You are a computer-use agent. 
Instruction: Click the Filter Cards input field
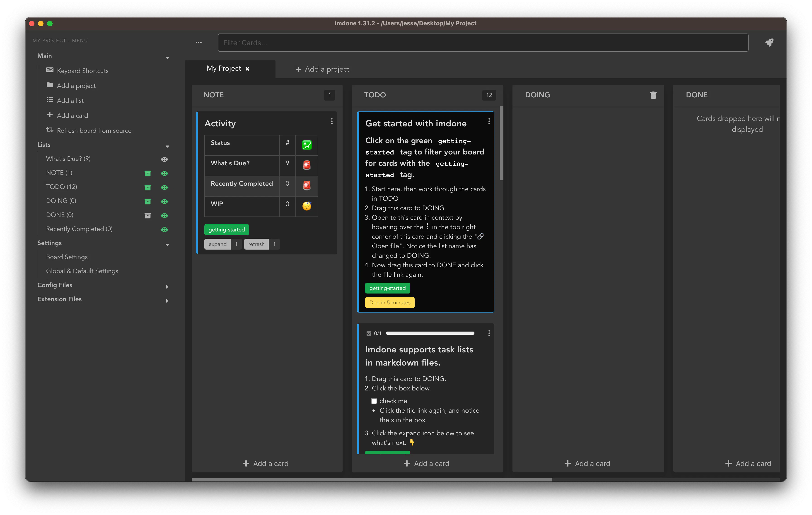(x=483, y=43)
